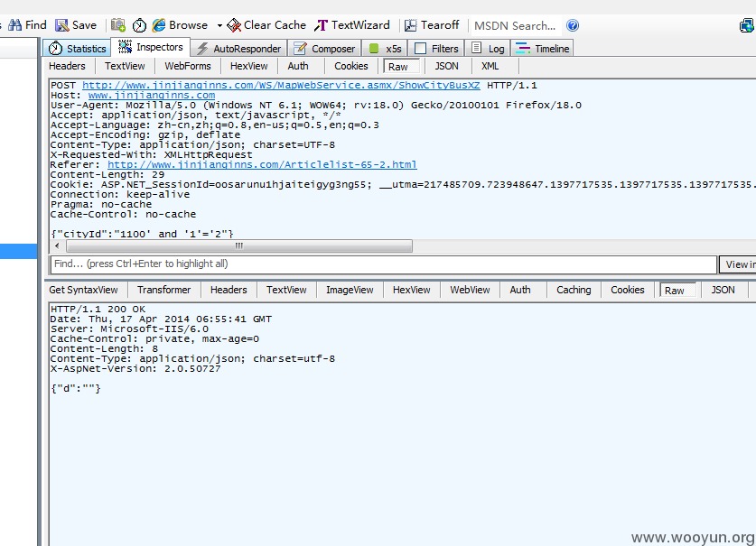The height and width of the screenshot is (546, 756).
Task: Open the TextWizard tool
Action: coord(352,25)
